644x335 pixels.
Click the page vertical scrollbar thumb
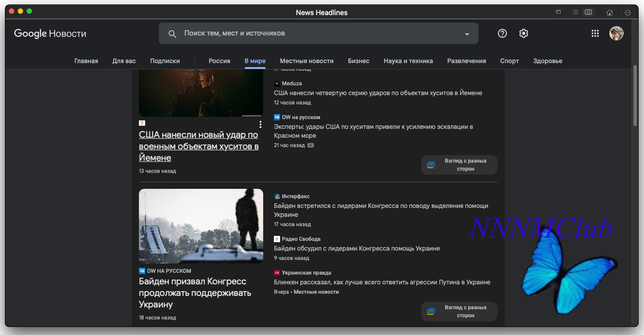[x=635, y=96]
